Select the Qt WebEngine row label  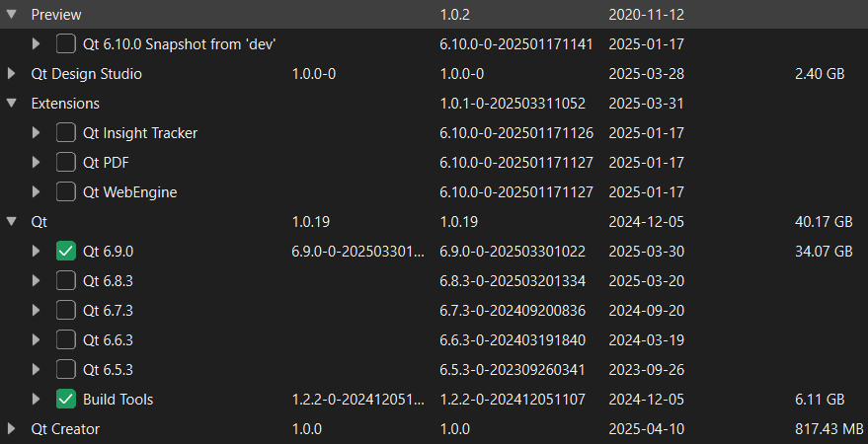129,192
